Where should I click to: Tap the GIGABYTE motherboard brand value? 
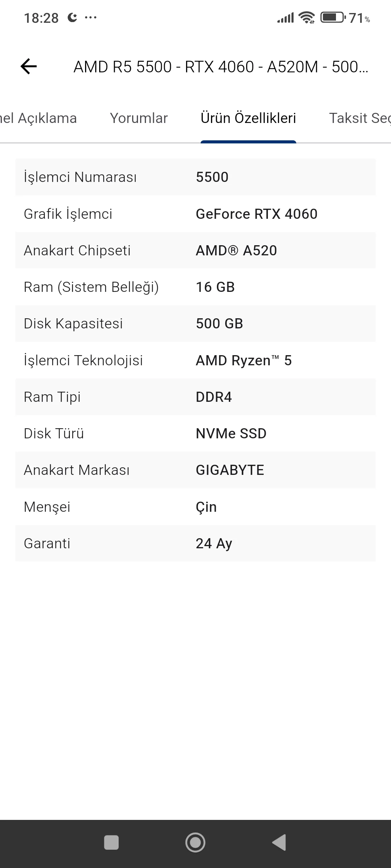(230, 470)
